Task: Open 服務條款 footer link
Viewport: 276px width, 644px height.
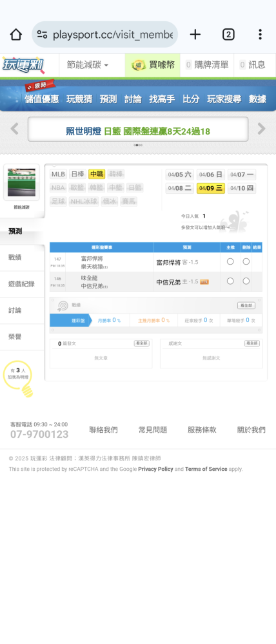Action: 202,430
